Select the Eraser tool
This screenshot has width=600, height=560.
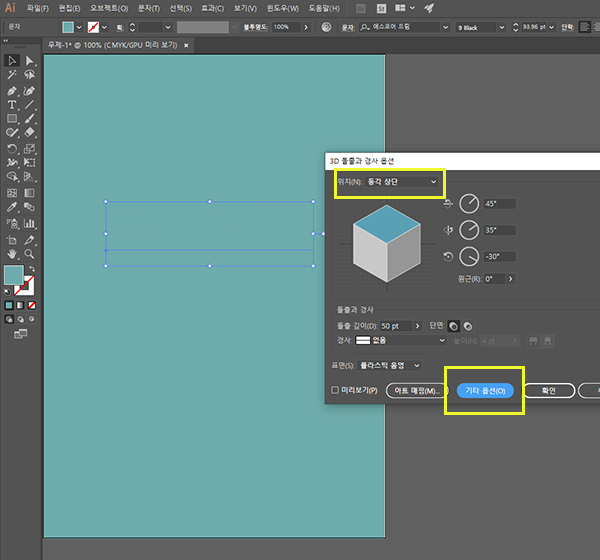pos(29,132)
